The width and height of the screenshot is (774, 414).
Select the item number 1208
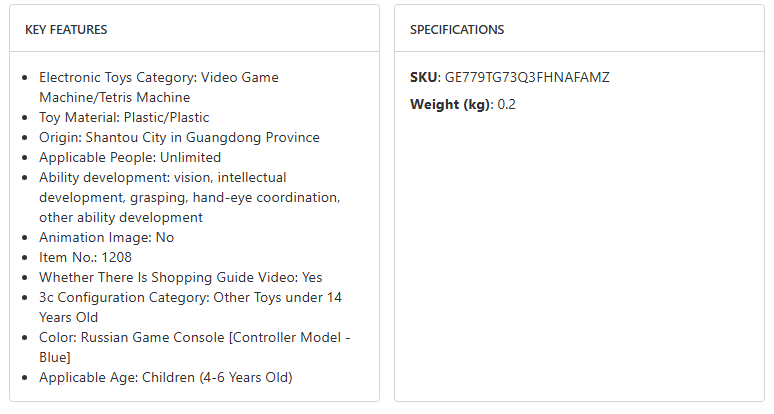coord(115,257)
